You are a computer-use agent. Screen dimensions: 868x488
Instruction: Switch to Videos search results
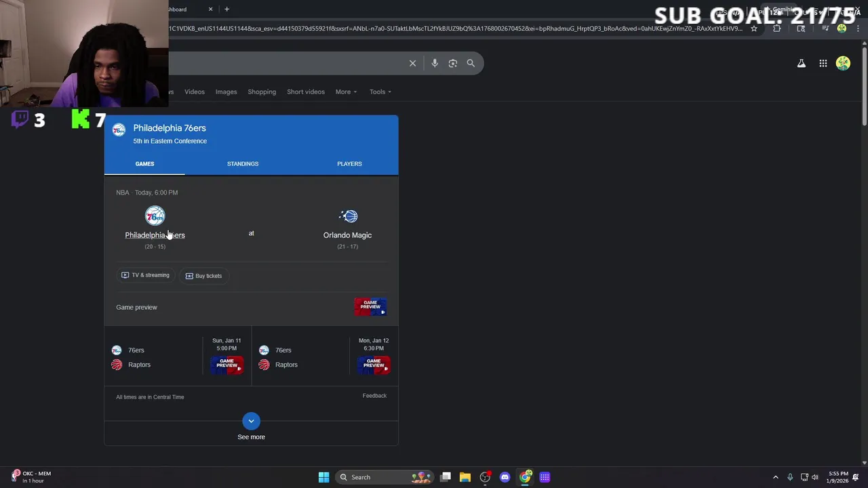(x=195, y=91)
